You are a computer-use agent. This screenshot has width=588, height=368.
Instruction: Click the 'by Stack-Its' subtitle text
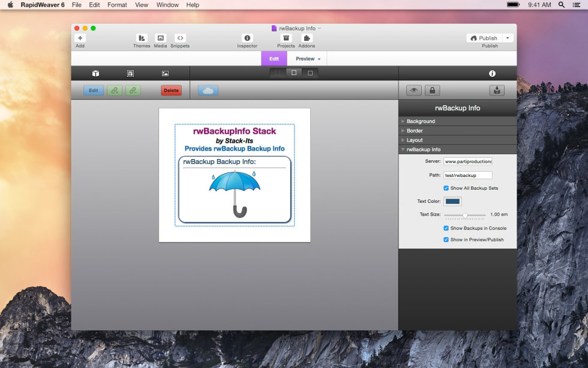pyautogui.click(x=235, y=140)
